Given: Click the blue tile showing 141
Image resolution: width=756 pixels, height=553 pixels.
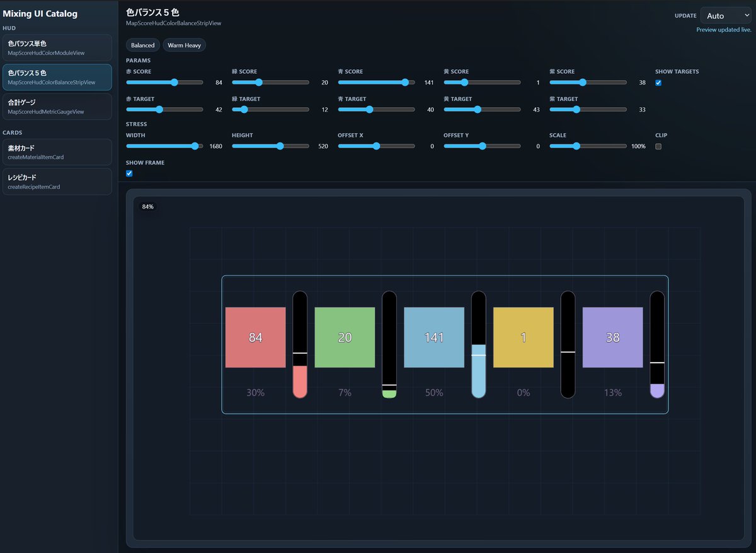Looking at the screenshot, I should 434,337.
